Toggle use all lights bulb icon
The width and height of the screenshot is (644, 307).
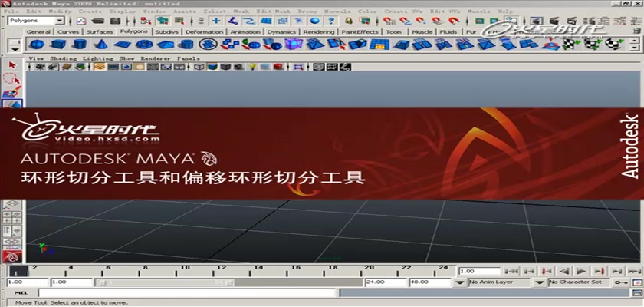(x=252, y=67)
